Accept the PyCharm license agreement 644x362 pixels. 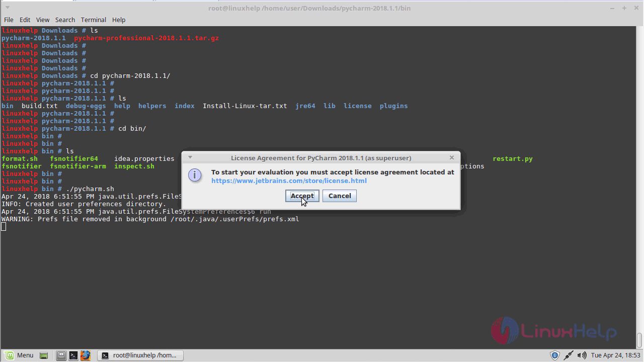point(302,196)
